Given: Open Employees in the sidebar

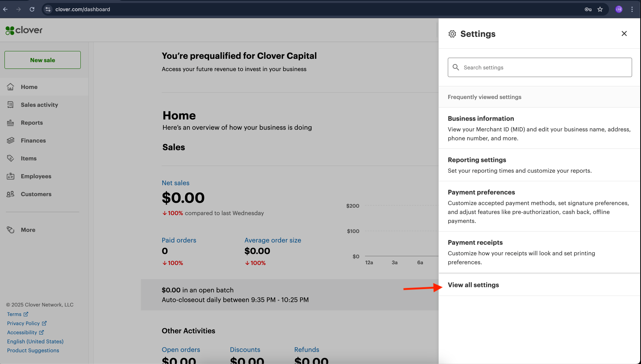Looking at the screenshot, I should (x=44, y=176).
